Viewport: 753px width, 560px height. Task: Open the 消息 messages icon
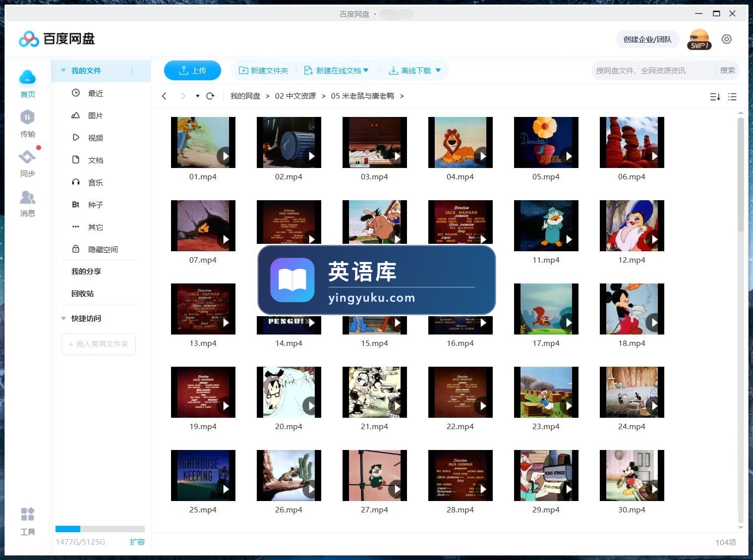click(28, 197)
